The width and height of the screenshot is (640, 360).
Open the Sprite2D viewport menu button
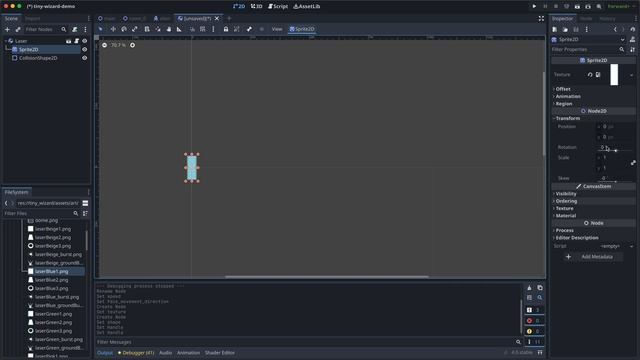pyautogui.click(x=302, y=29)
